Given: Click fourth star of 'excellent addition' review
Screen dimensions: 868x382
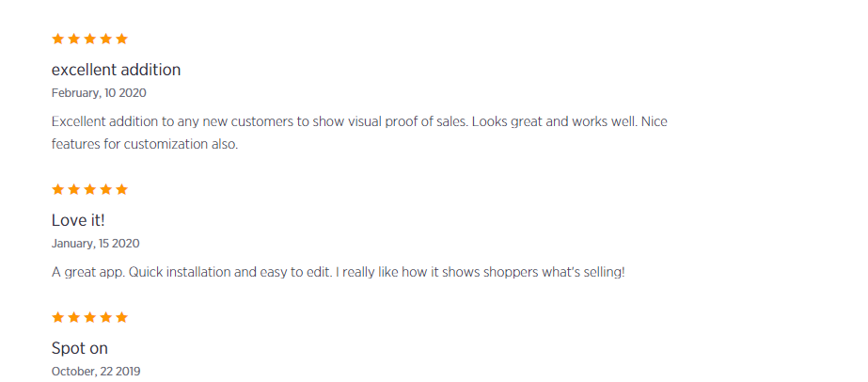Looking at the screenshot, I should pyautogui.click(x=105, y=40).
